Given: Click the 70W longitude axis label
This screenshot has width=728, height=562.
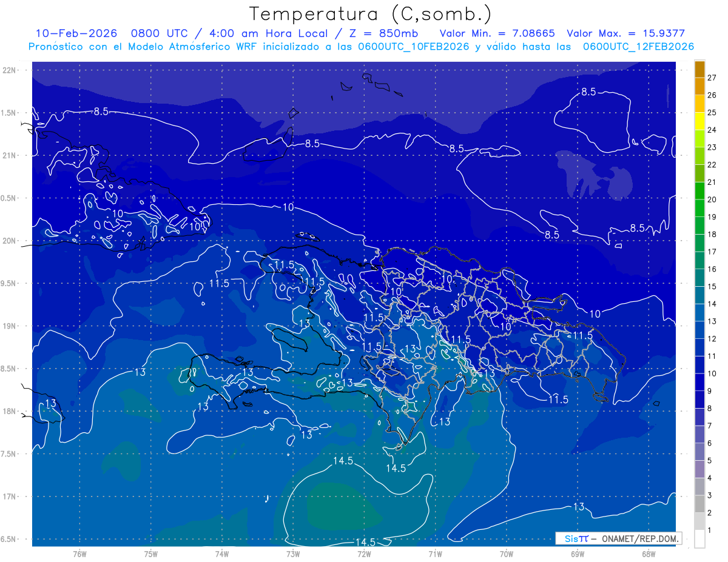Looking at the screenshot, I should pos(506,554).
